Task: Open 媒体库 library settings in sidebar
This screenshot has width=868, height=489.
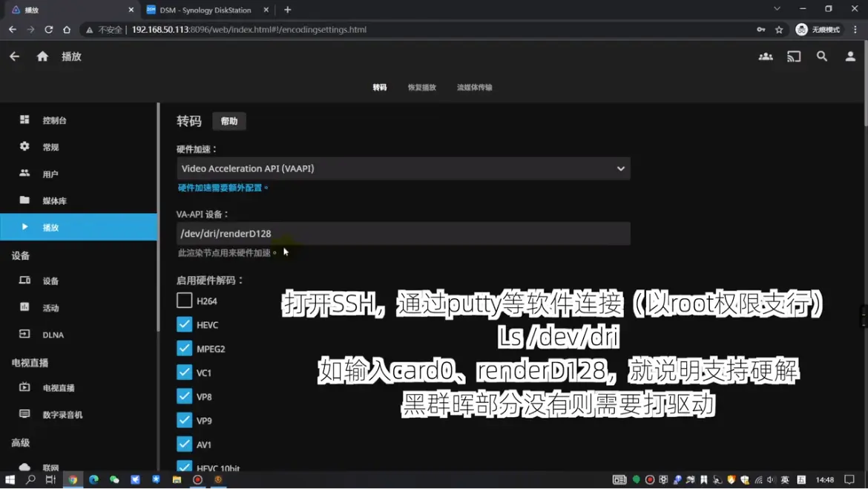Action: tap(54, 201)
